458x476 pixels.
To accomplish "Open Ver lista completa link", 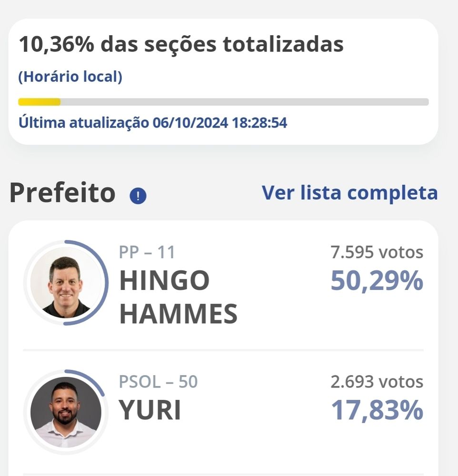I will tap(349, 193).
